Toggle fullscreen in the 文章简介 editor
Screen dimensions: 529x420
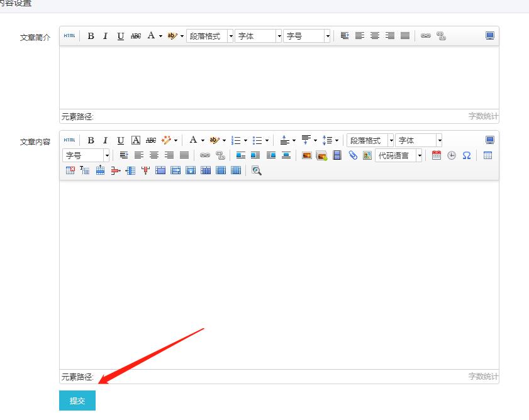(490, 36)
